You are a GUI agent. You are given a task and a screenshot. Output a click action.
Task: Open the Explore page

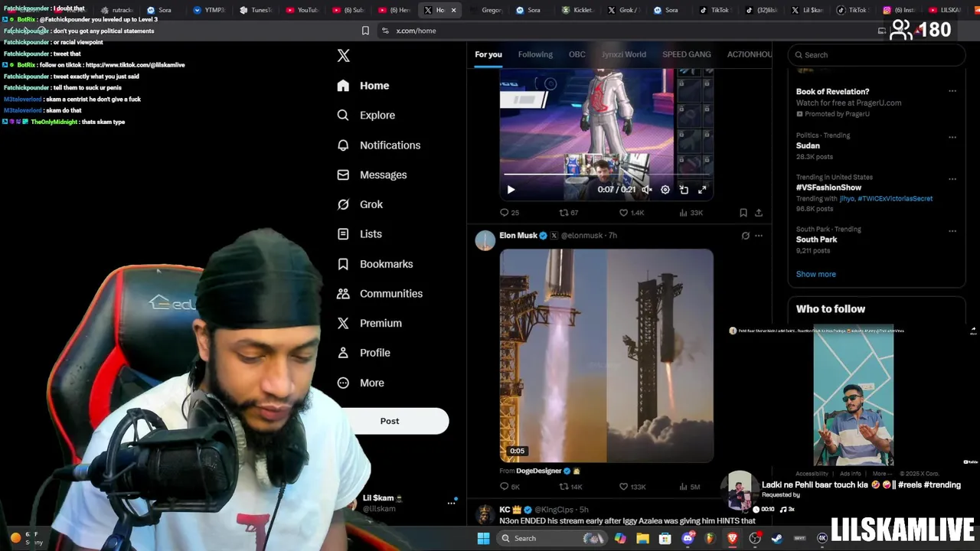(x=367, y=116)
